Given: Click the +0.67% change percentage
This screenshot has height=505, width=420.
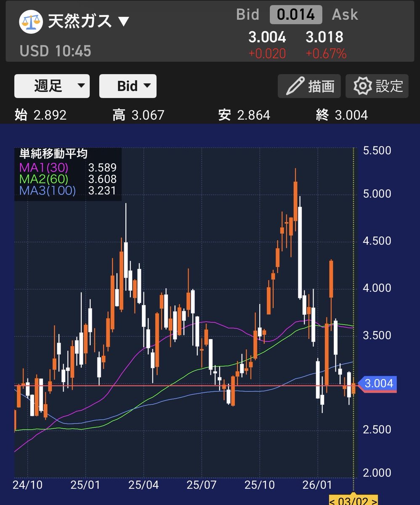Looking at the screenshot, I should [x=326, y=54].
